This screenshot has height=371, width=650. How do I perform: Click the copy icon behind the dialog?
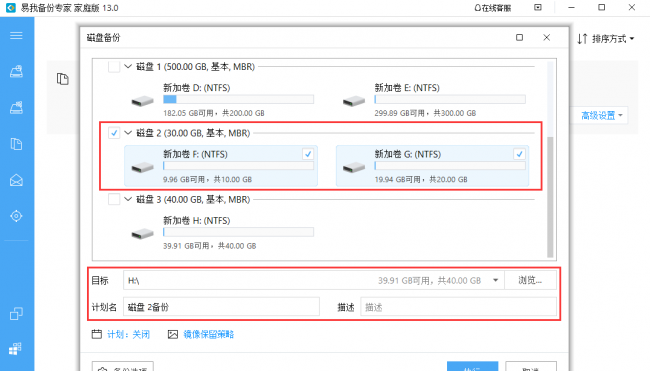pos(63,79)
